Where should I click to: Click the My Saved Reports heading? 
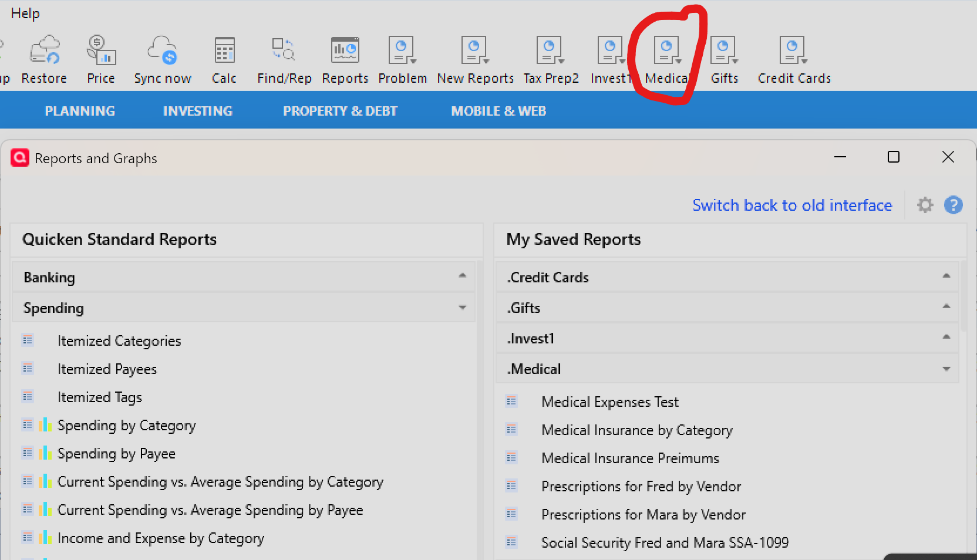point(574,239)
